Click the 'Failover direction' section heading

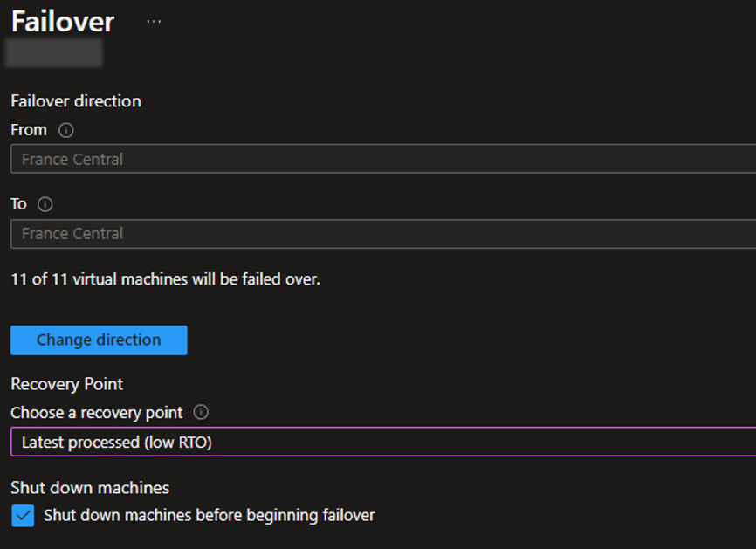point(76,101)
